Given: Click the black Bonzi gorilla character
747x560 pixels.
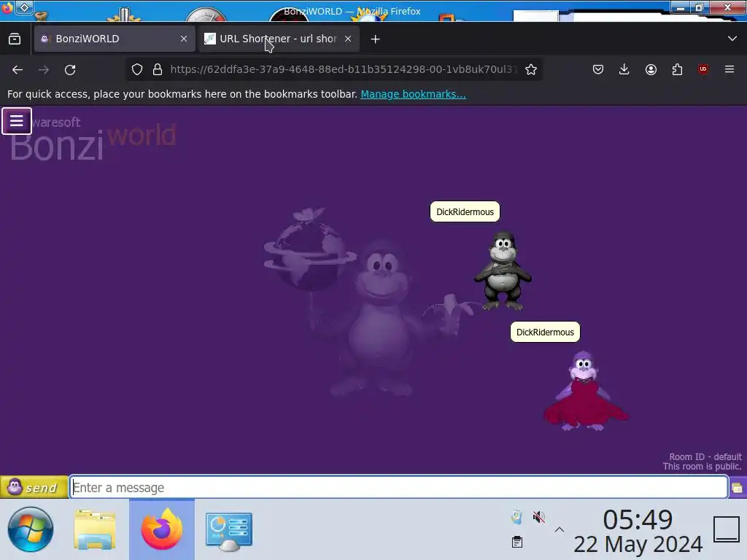Looking at the screenshot, I should click(x=503, y=271).
